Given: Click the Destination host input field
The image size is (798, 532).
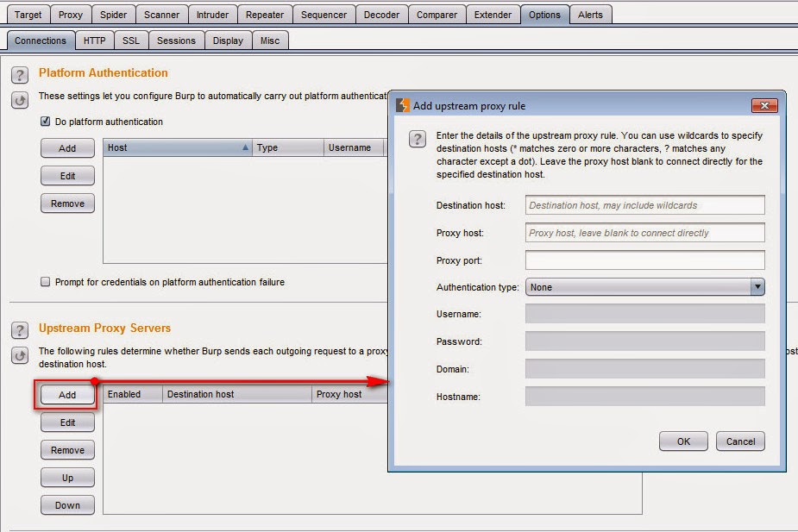Looking at the screenshot, I should (x=644, y=205).
